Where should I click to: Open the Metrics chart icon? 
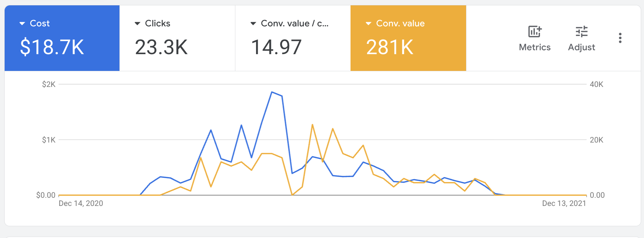(535, 32)
